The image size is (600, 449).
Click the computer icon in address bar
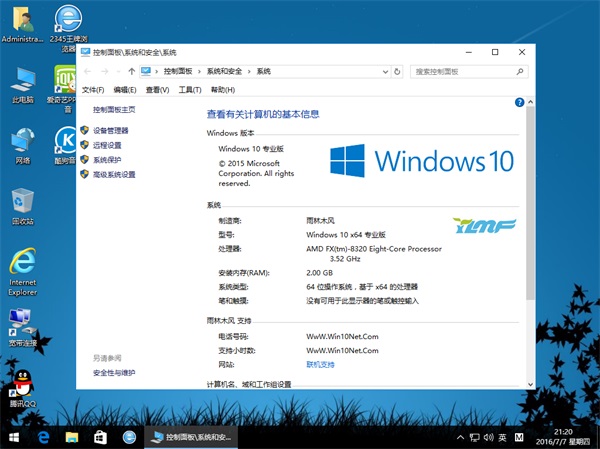[146, 71]
